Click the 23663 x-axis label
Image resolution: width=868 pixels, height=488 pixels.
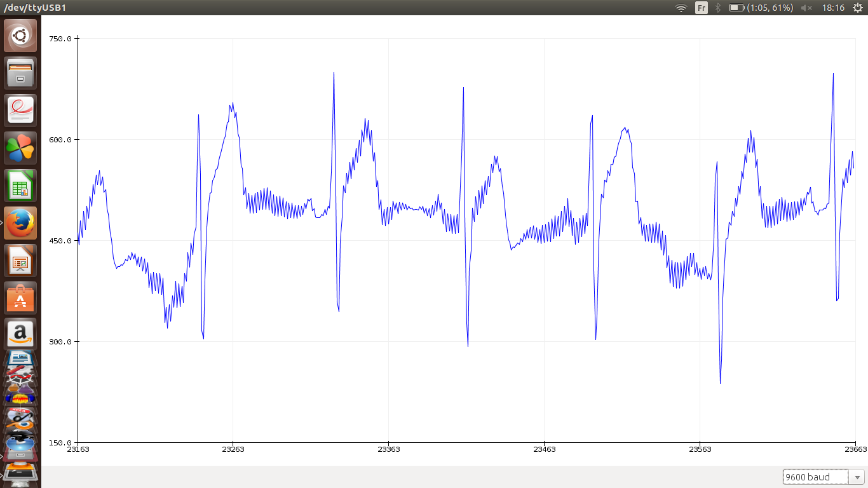855,449
